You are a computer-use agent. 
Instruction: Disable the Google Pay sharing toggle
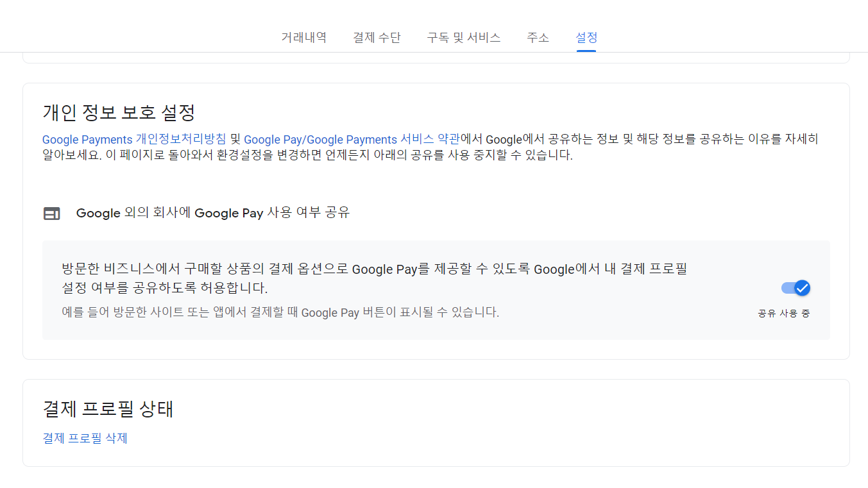796,288
